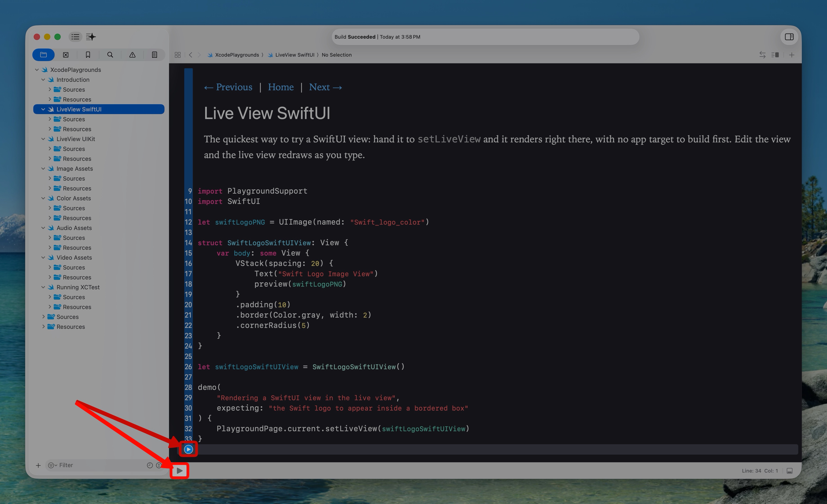The height and width of the screenshot is (504, 827).
Task: Follow the Home link
Action: coord(281,87)
